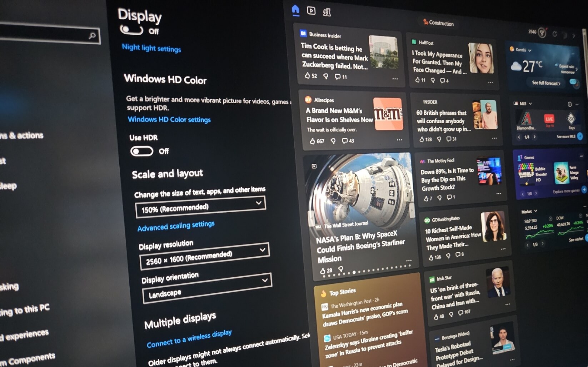Open the M&M's product image

point(388,114)
